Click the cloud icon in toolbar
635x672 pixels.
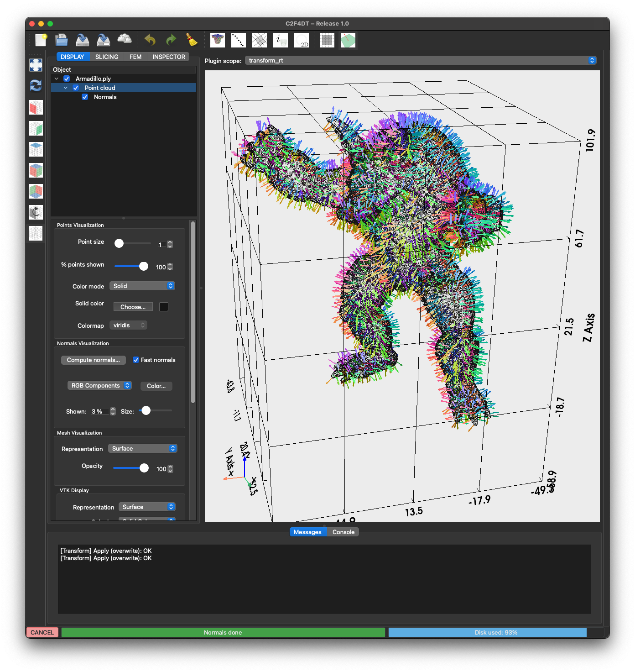point(125,39)
